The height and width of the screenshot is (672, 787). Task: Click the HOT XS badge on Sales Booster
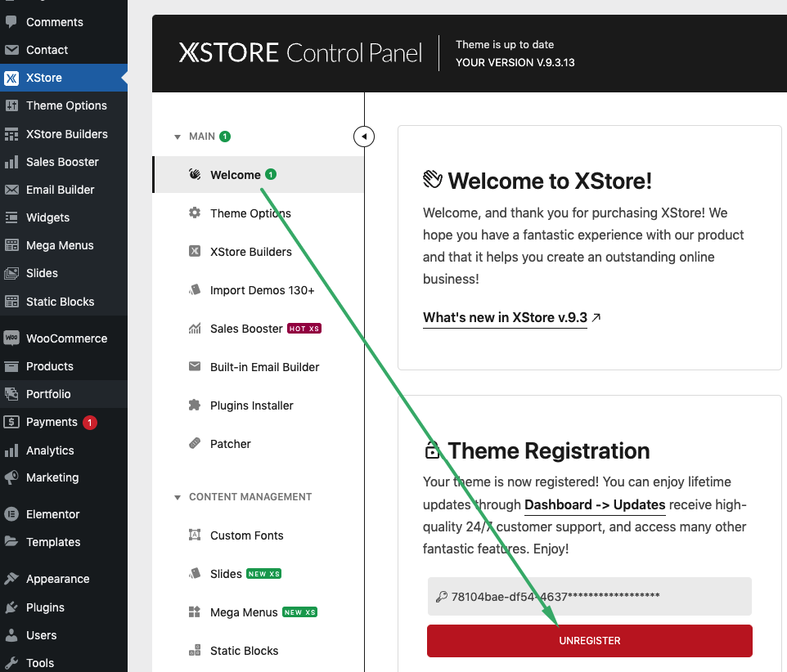tap(304, 329)
